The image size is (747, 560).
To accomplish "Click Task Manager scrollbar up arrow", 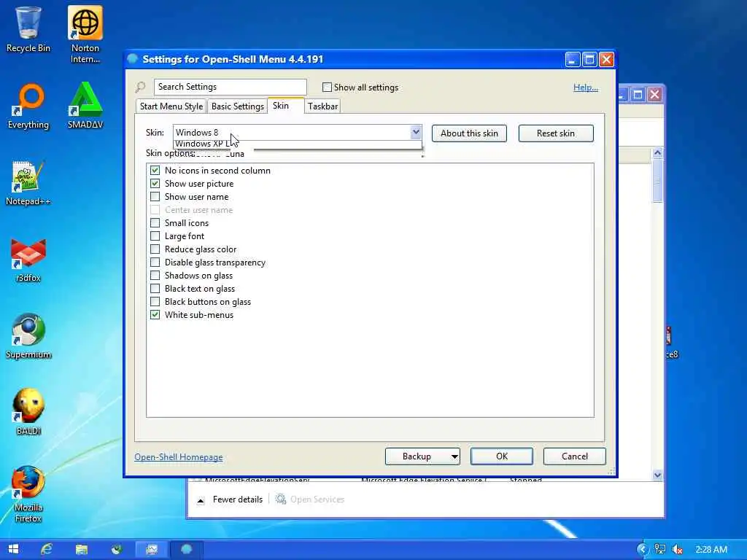I will pos(657,153).
